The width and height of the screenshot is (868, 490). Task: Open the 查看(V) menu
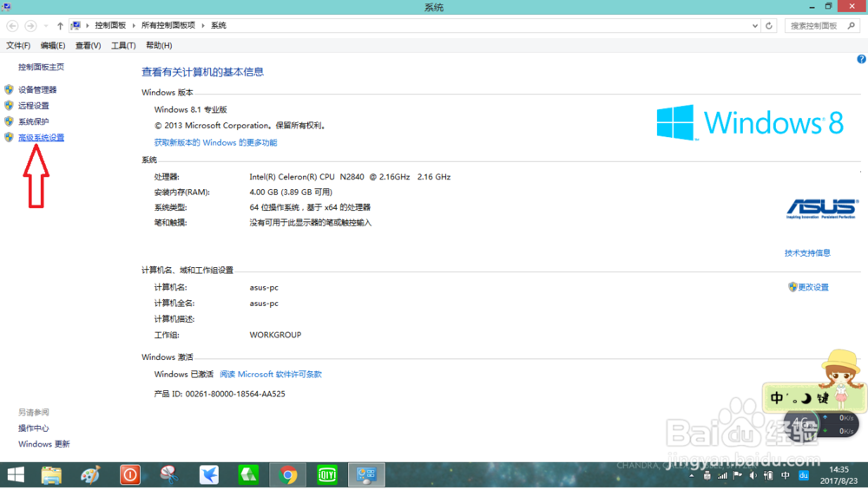88,45
